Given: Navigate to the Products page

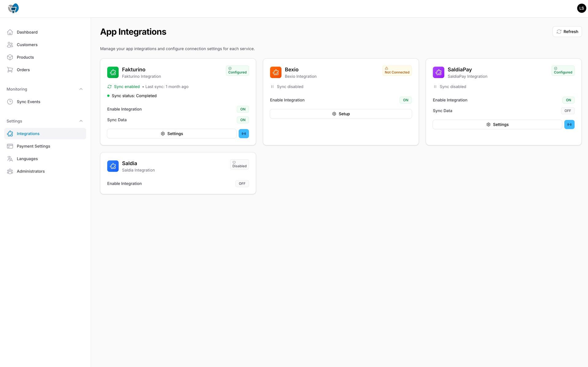Looking at the screenshot, I should 25,57.
